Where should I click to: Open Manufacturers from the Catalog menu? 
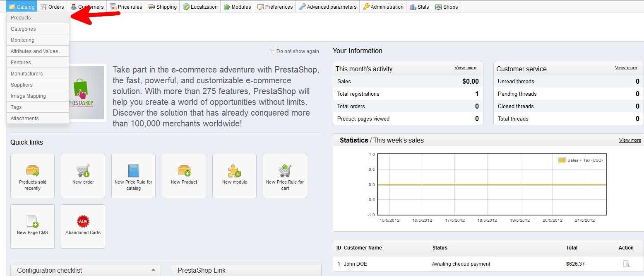click(x=38, y=74)
